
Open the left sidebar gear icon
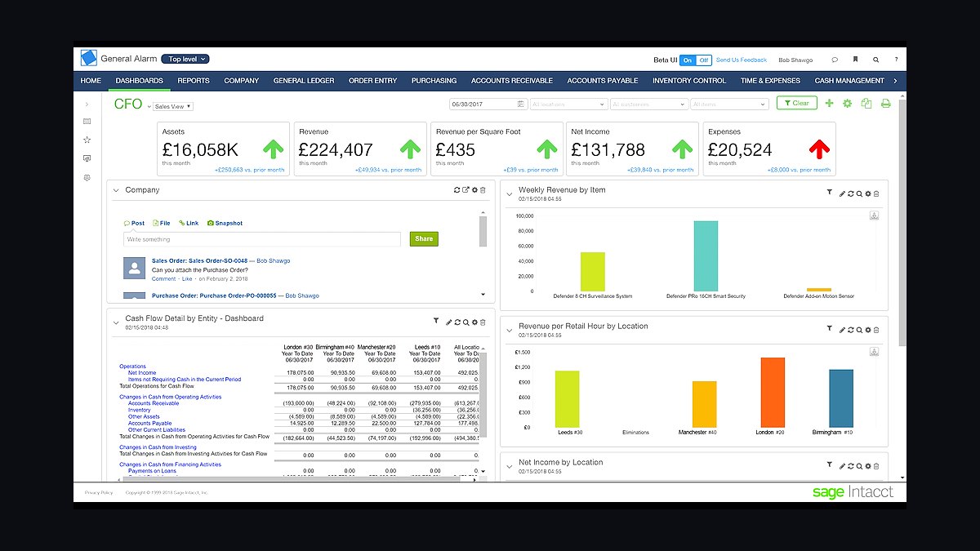coord(87,177)
